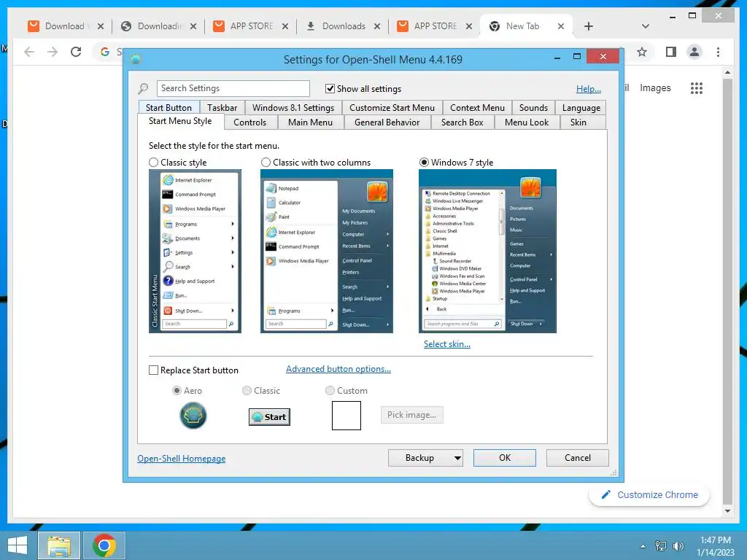Click Chrome reload page icon
The width and height of the screenshot is (747, 560).
(76, 52)
